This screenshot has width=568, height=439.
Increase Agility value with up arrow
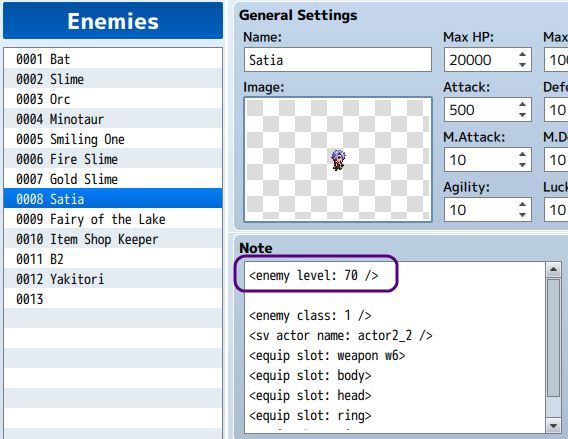click(522, 205)
